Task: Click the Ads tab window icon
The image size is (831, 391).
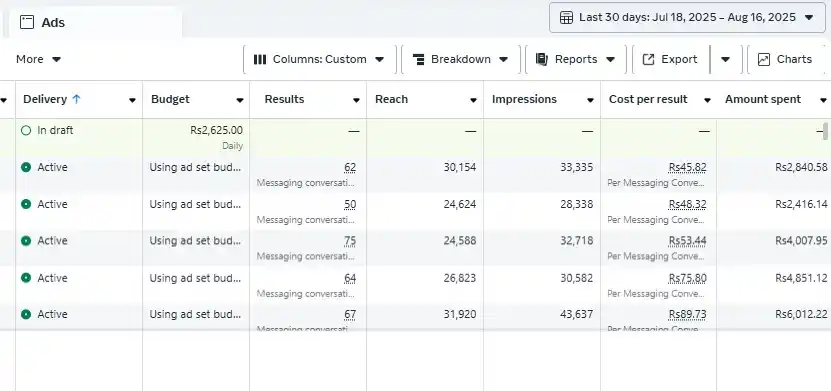Action: tap(26, 22)
